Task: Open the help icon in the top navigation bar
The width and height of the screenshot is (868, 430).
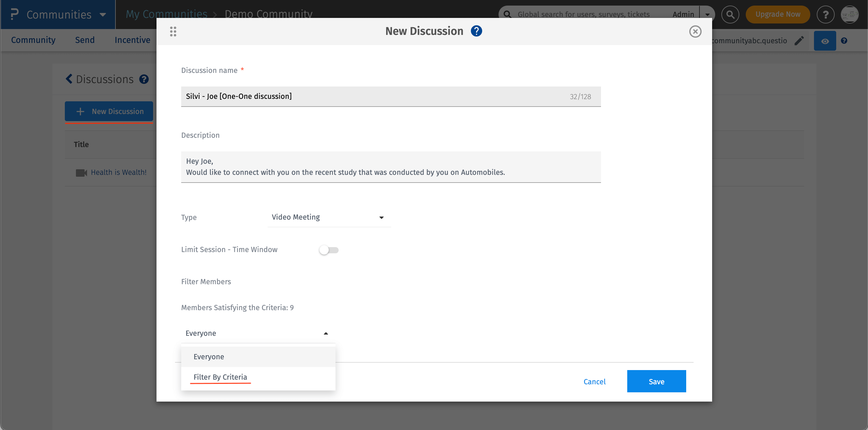Action: 825,15
